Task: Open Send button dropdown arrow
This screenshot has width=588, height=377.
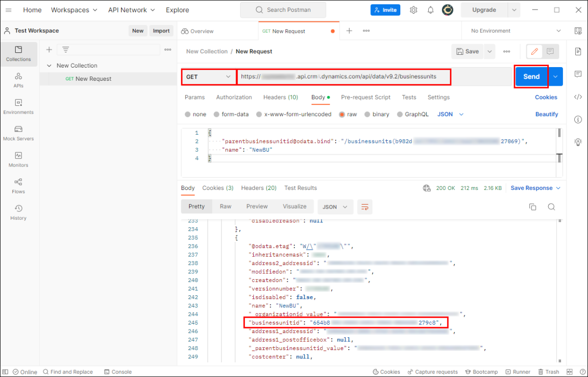Action: pos(556,77)
